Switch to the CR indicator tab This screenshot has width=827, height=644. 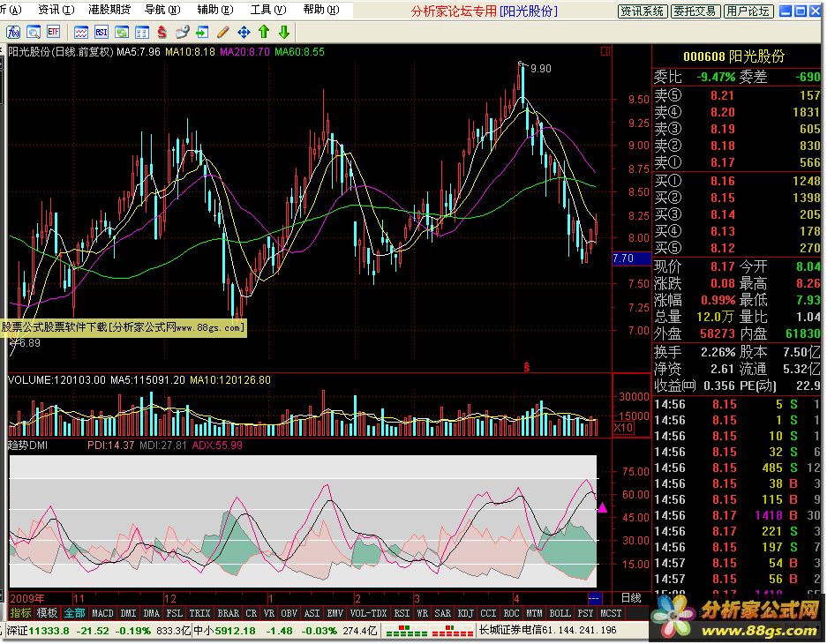252,613
